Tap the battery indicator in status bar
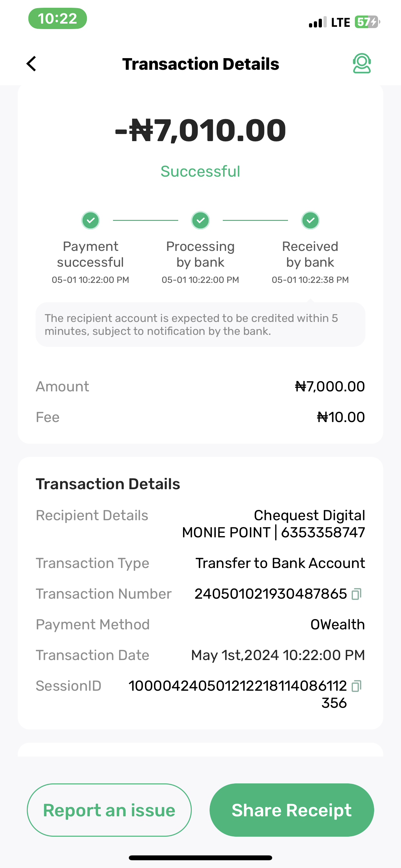This screenshot has height=868, width=401. (367, 22)
